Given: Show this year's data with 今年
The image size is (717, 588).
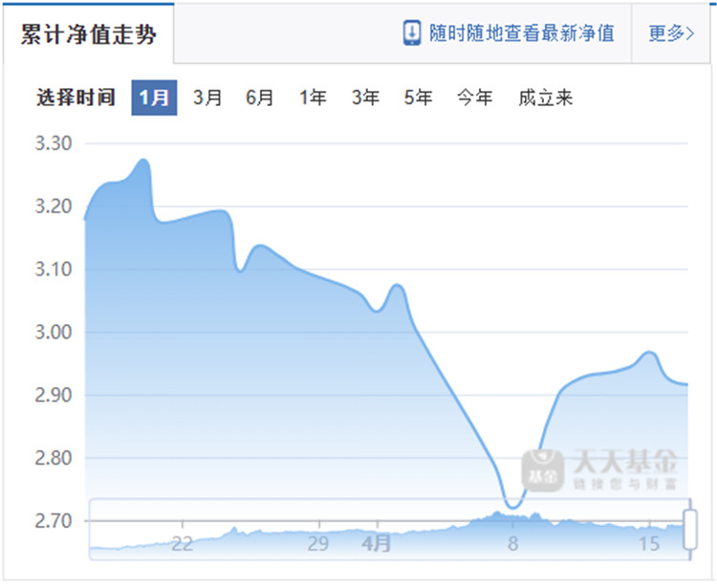Looking at the screenshot, I should click(x=474, y=98).
